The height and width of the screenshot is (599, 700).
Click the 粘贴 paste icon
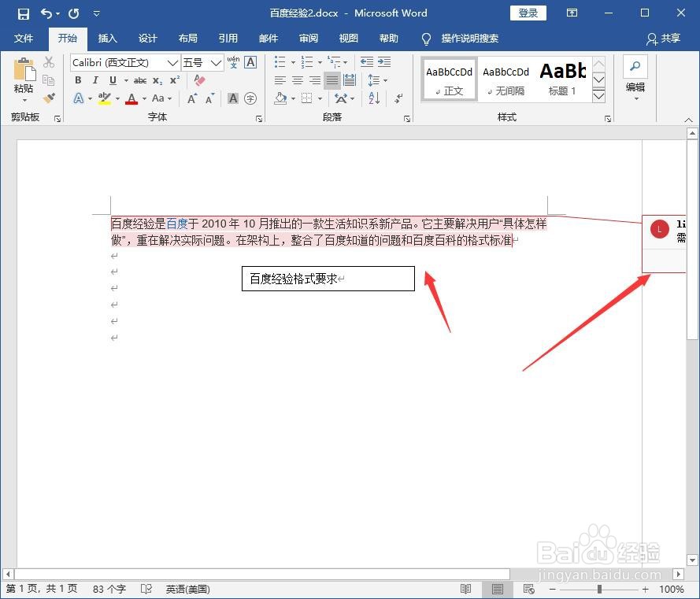(x=24, y=68)
